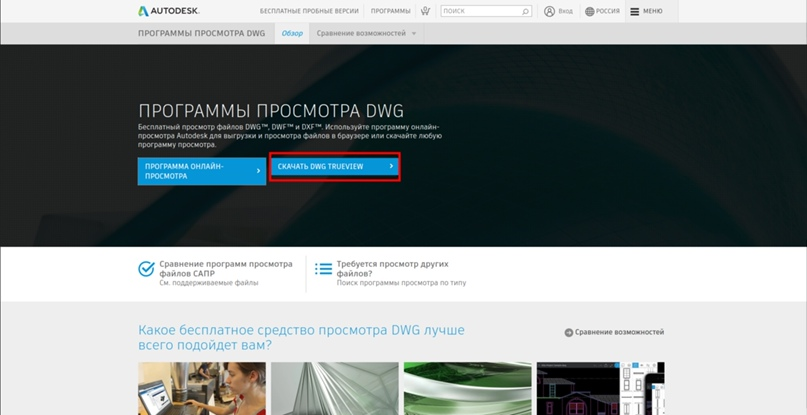Open the hamburger МЕНЮ icon
This screenshot has height=415, width=807.
(x=635, y=11)
